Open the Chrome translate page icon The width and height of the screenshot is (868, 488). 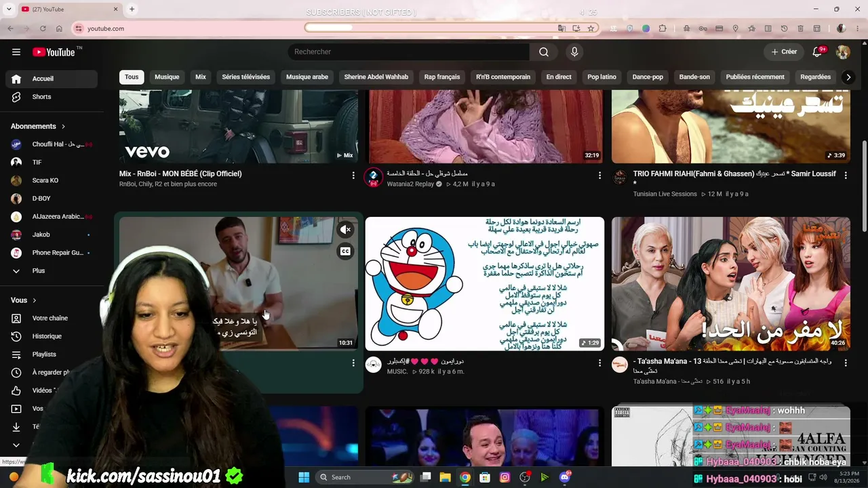tap(561, 28)
